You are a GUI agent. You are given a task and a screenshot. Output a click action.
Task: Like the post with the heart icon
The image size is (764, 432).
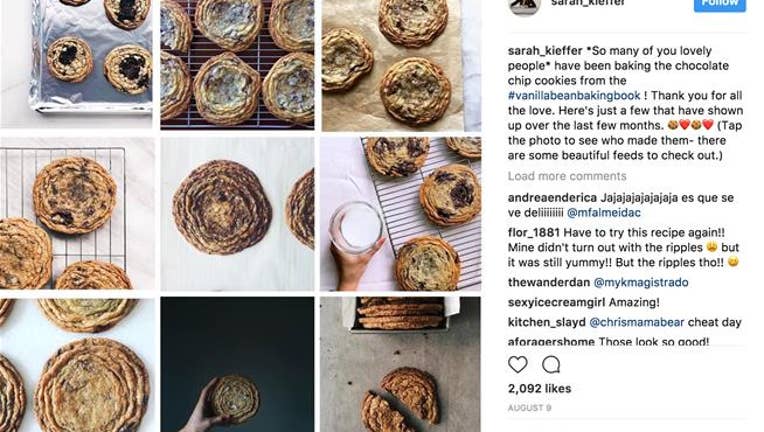point(517,364)
